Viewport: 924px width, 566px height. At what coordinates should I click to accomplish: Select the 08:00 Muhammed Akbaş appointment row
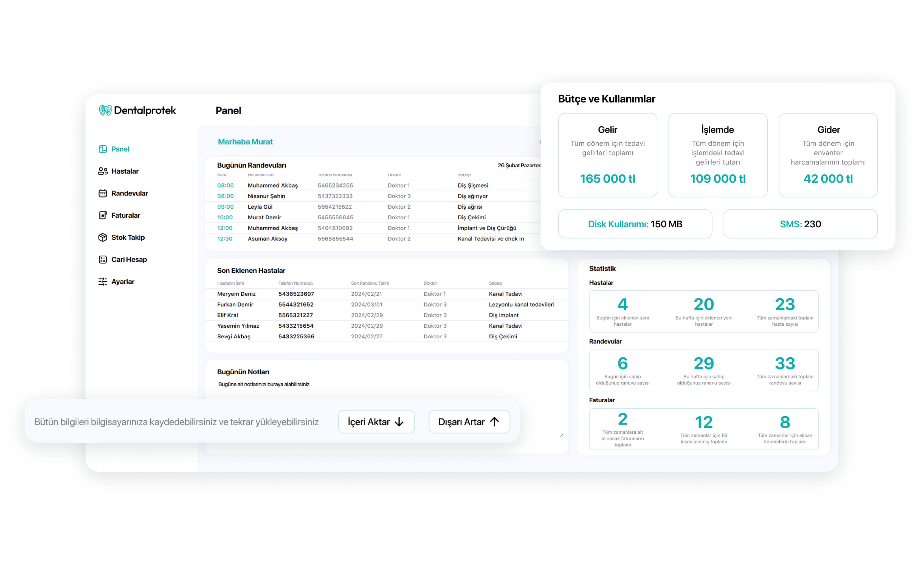pos(273,186)
